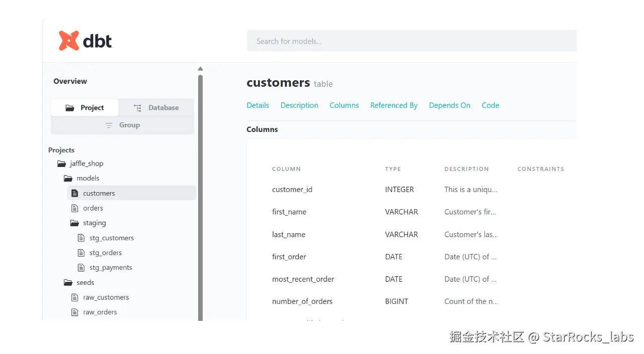Collapse the staging folder
This screenshot has width=644, height=354.
tap(75, 223)
